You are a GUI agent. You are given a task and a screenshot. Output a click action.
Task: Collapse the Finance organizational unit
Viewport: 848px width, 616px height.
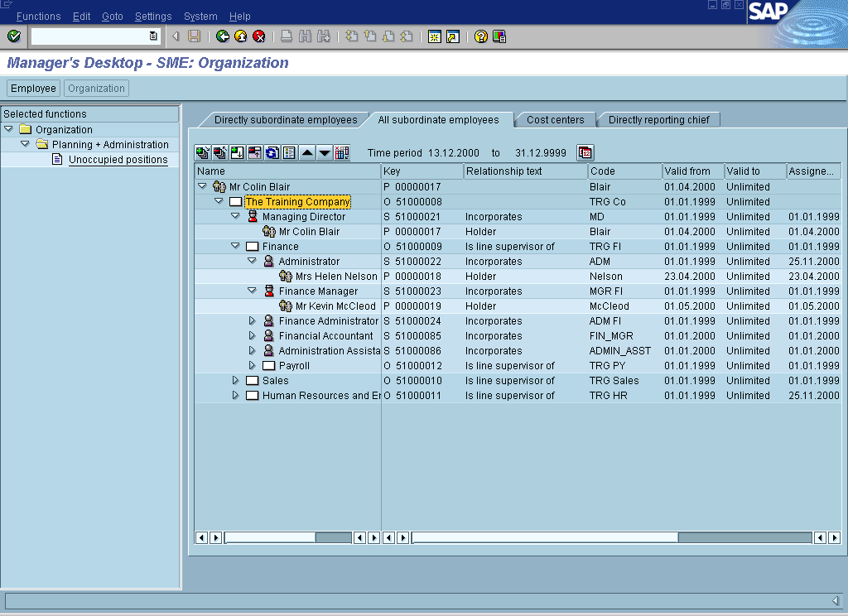tap(235, 246)
